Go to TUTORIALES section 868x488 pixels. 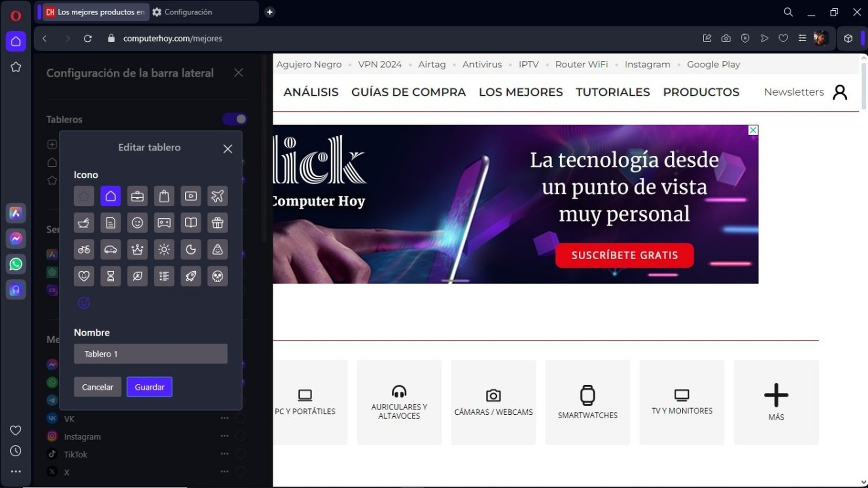point(613,92)
